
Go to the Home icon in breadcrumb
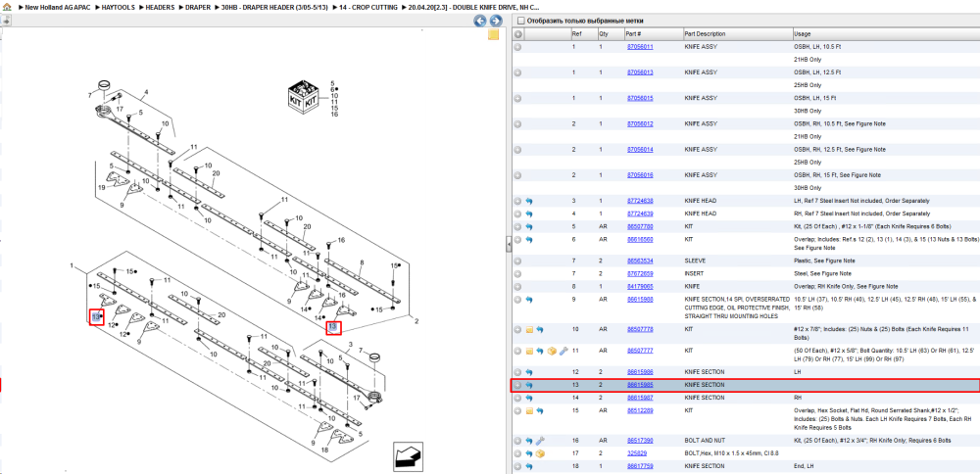tap(6, 6)
